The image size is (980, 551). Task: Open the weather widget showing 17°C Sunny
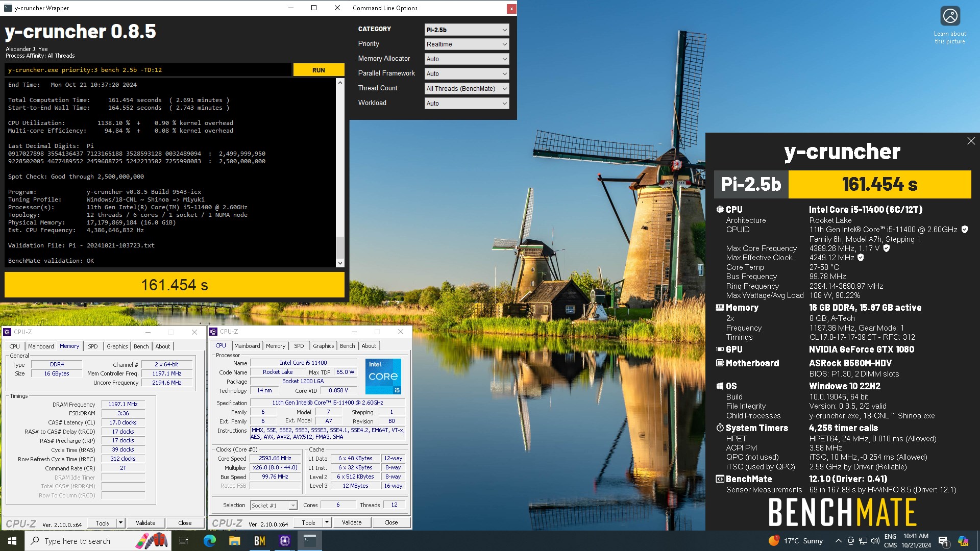pos(796,541)
